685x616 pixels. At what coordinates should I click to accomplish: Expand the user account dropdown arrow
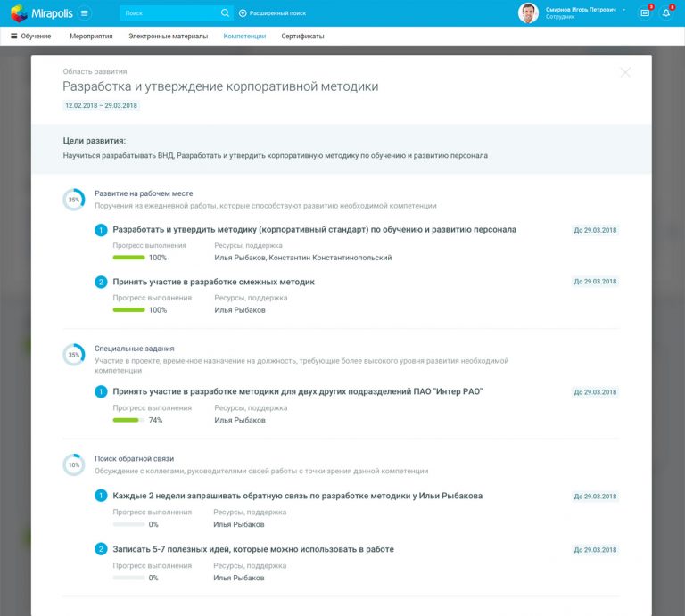click(624, 10)
